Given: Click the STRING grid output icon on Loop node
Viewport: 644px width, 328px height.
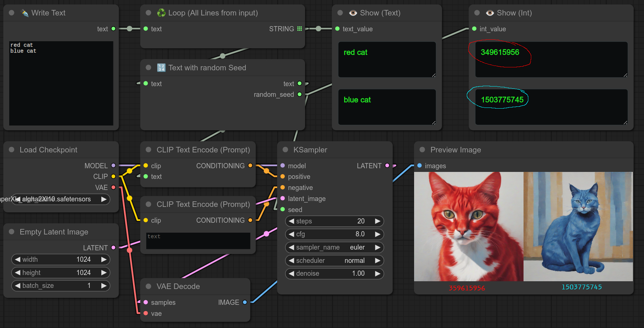Looking at the screenshot, I should (300, 29).
